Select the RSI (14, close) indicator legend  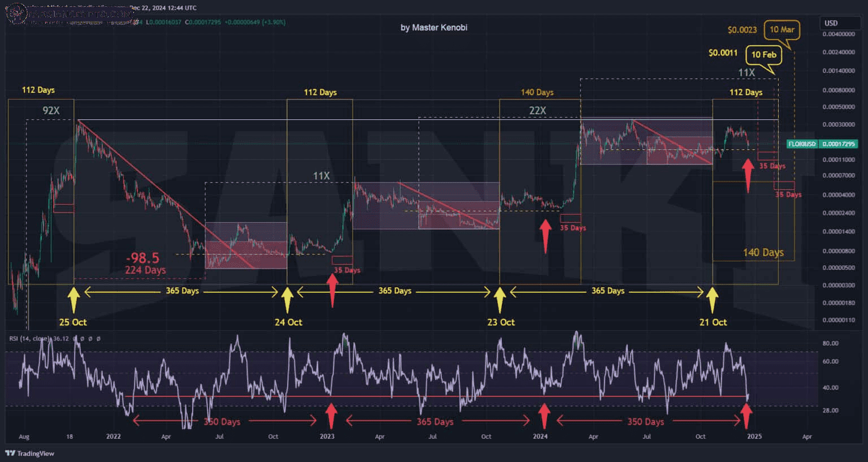click(29, 339)
